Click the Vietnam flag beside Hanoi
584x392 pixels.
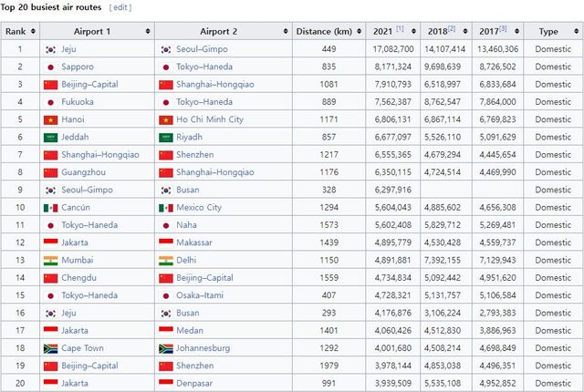coord(51,119)
